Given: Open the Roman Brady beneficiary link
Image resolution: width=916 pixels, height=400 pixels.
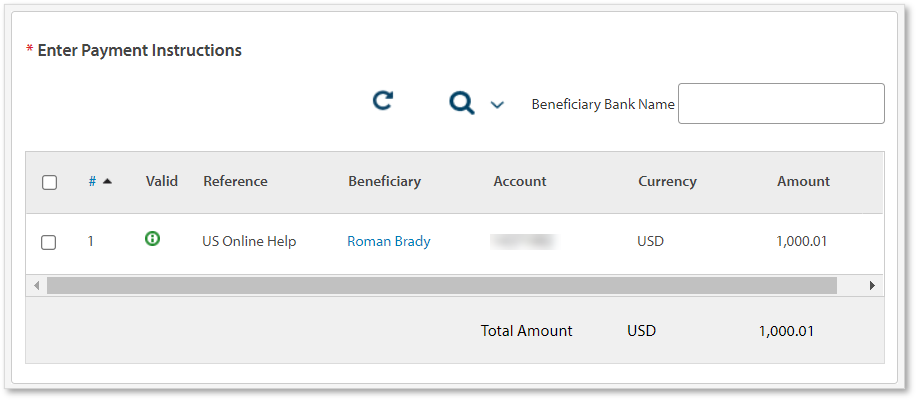Looking at the screenshot, I should 388,241.
